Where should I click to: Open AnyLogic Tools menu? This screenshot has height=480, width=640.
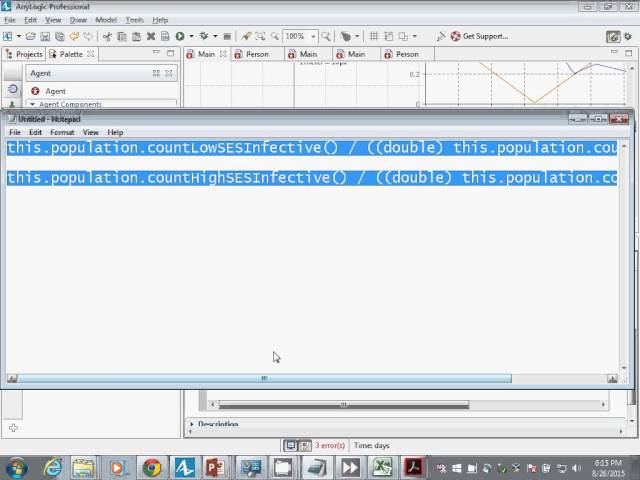pyautogui.click(x=134, y=20)
